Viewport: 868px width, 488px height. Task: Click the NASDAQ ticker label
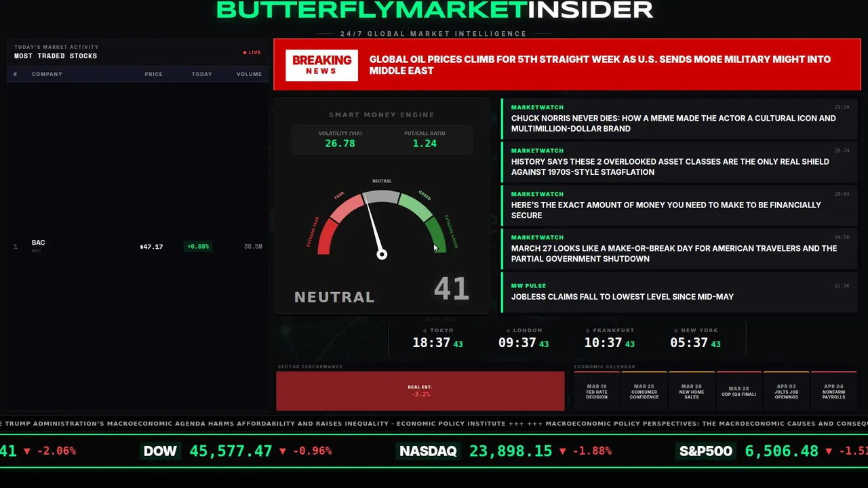pos(428,451)
